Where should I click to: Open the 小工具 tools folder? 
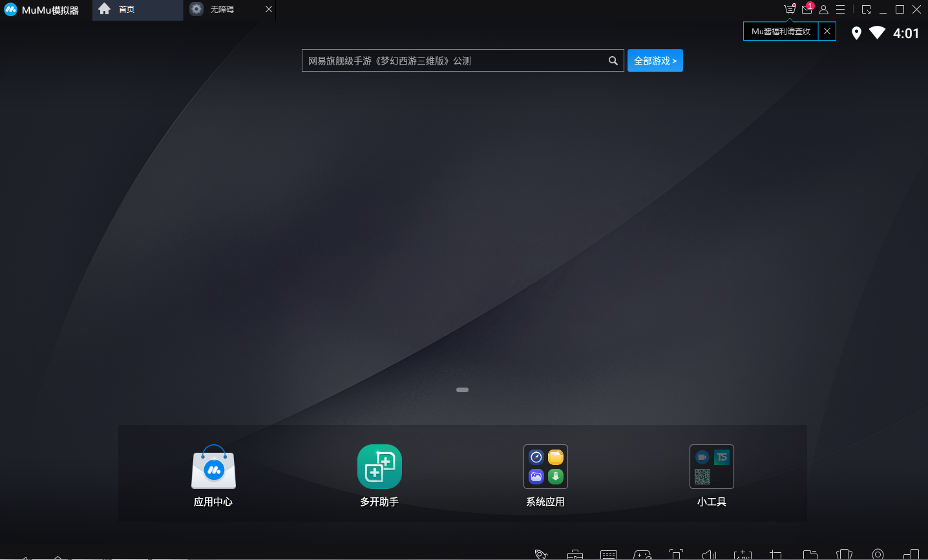[x=712, y=476]
